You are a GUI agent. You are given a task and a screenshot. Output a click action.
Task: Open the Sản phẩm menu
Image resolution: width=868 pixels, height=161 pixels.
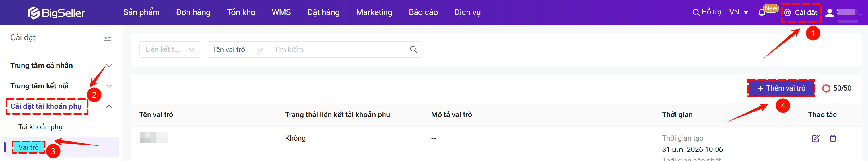coord(141,12)
